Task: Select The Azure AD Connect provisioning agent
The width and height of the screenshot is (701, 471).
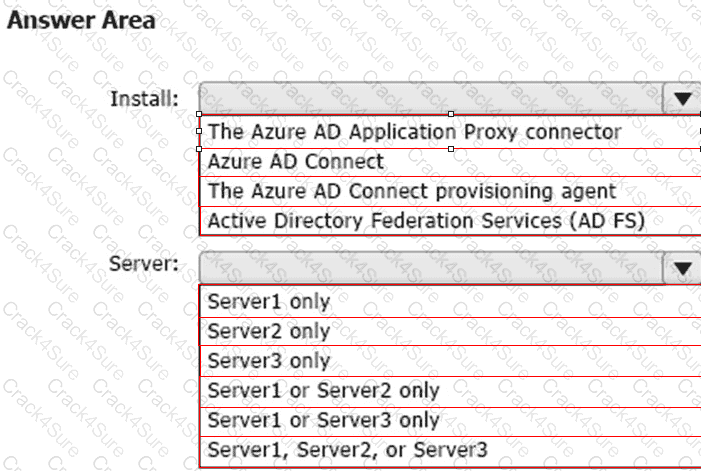Action: [x=412, y=191]
